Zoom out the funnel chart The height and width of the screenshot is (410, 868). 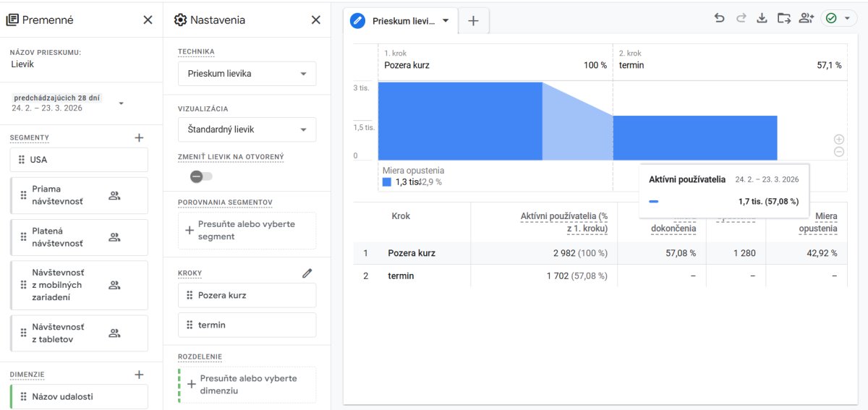pos(838,152)
